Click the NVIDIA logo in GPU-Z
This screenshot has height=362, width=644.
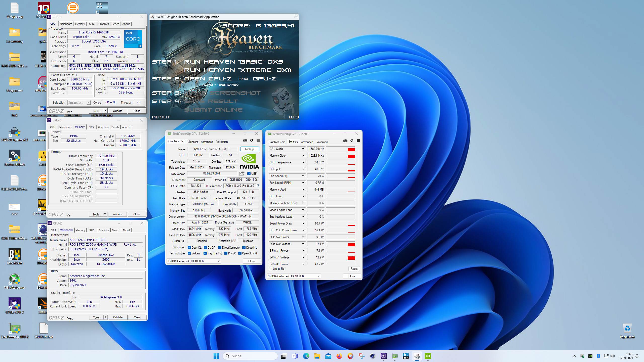click(249, 162)
